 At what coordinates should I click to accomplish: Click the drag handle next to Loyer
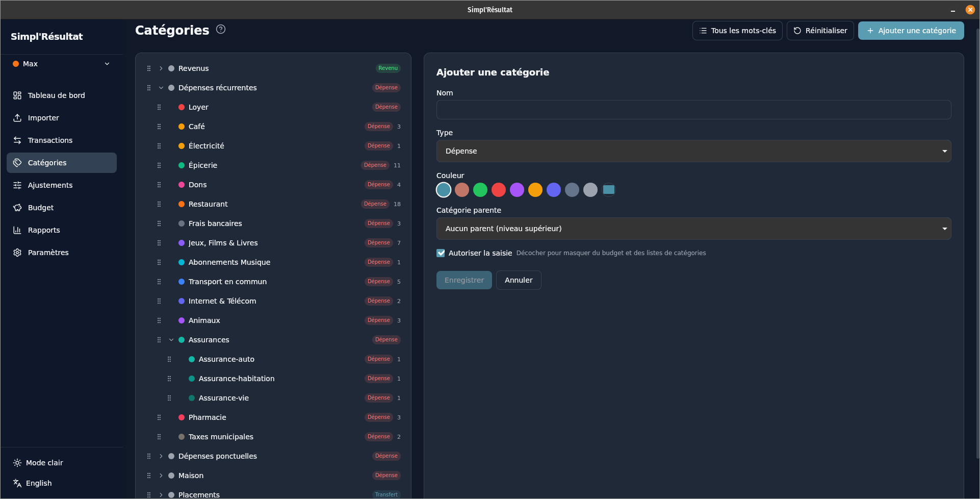pyautogui.click(x=159, y=107)
